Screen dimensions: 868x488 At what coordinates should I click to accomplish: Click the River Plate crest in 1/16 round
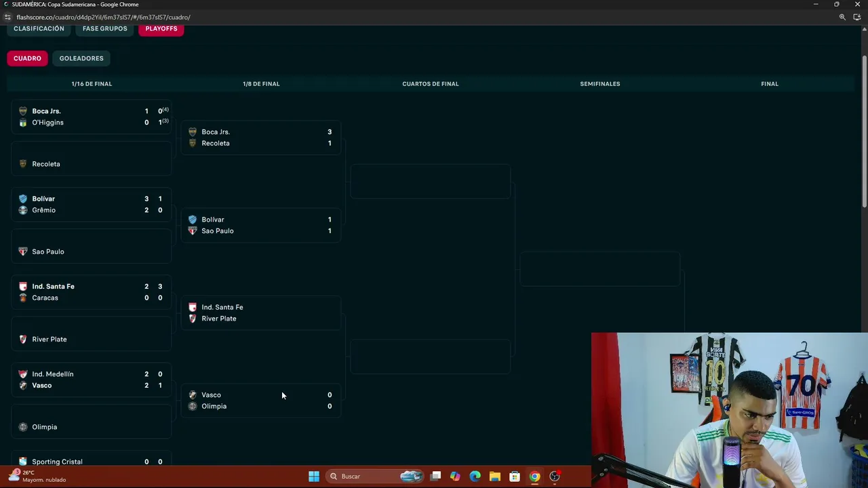point(23,340)
